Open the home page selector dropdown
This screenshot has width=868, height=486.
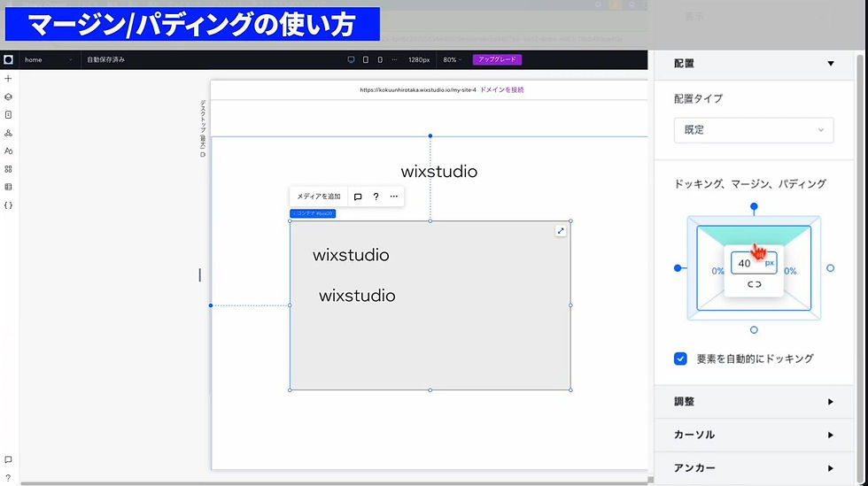tap(48, 60)
